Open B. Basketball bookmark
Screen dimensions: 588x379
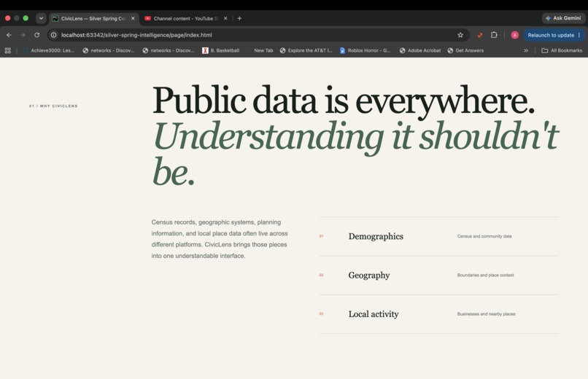(x=221, y=50)
